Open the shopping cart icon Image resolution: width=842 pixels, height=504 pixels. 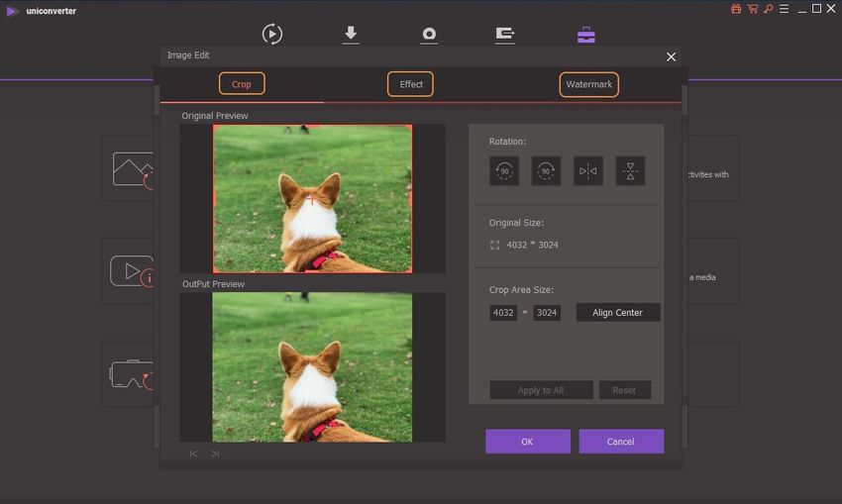753,9
